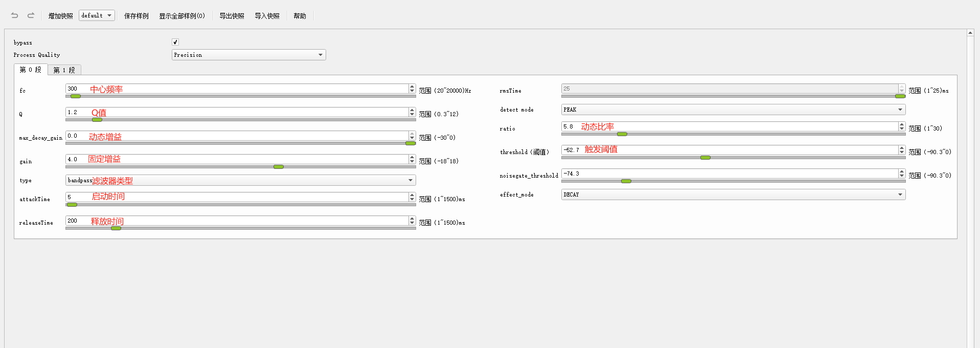Image resolution: width=980 pixels, height=348 pixels.
Task: Click the 导入快照 button
Action: click(267, 16)
